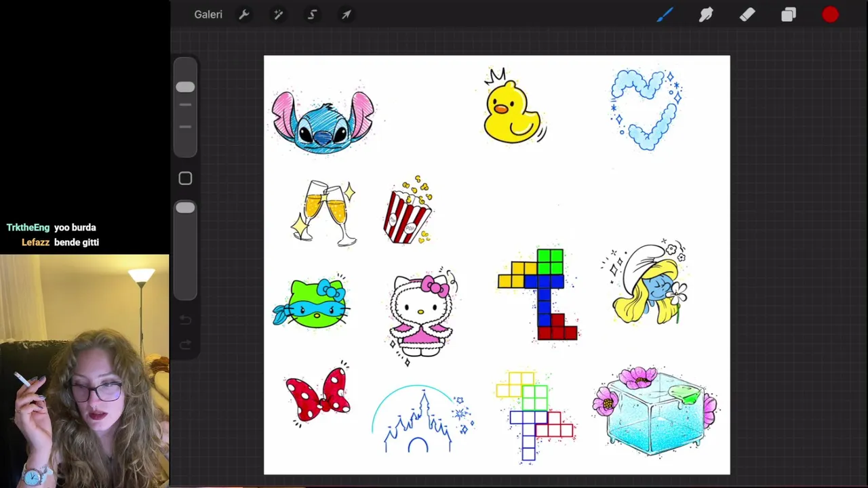Click the ice cube with flowers drawing
Screen dimensions: 868x488
pos(655,411)
